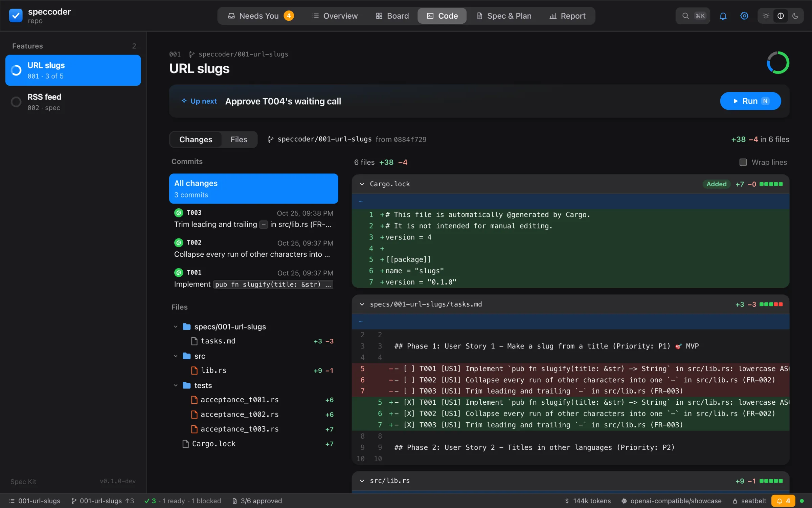The height and width of the screenshot is (508, 812).
Task: Switch to the Files view tab
Action: point(239,140)
